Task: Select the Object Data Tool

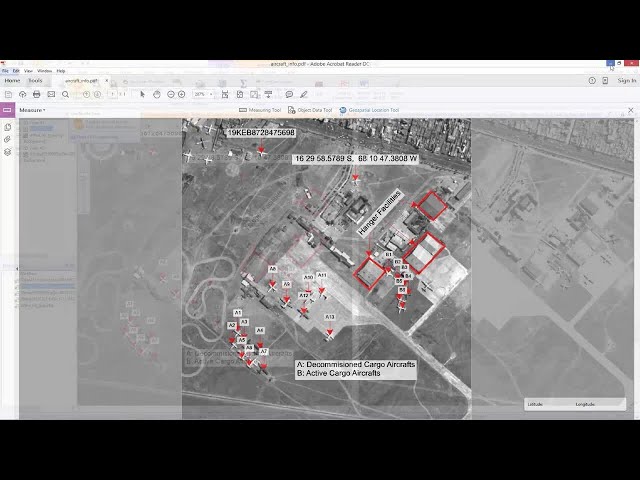Action: tap(310, 110)
